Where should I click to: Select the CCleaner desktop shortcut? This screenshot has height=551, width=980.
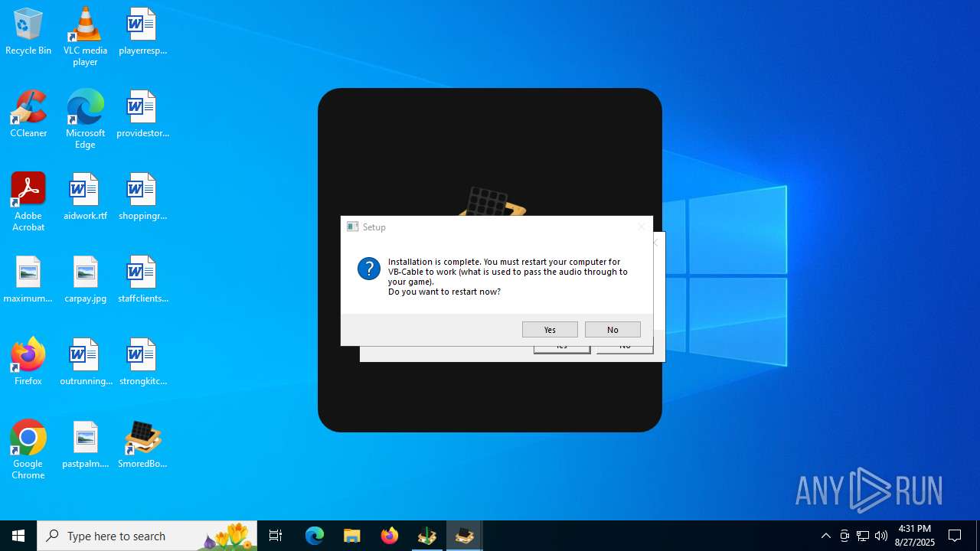pos(28,114)
